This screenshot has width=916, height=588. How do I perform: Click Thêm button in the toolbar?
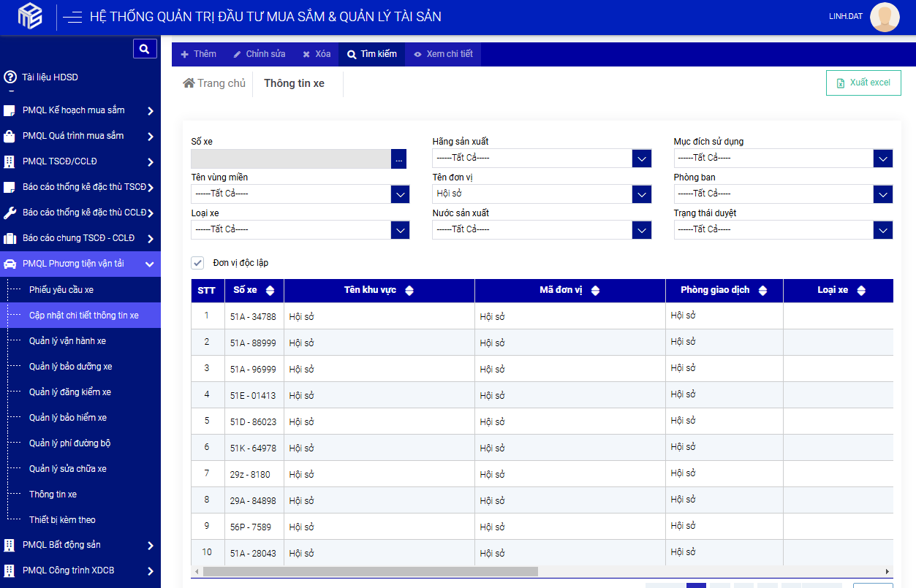click(x=198, y=54)
